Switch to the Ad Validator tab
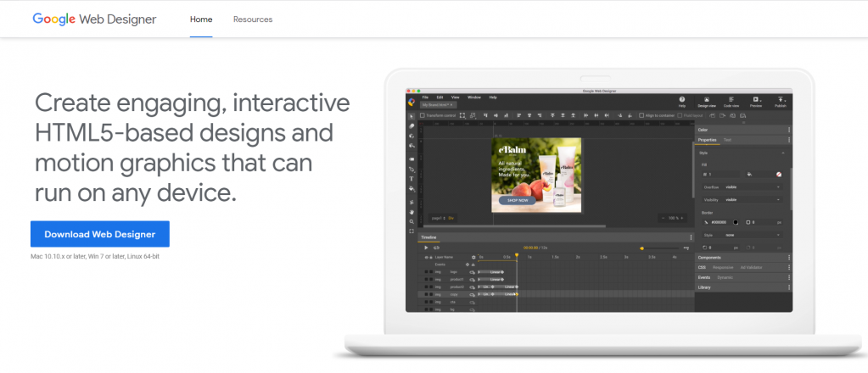868x373 pixels. tap(751, 267)
